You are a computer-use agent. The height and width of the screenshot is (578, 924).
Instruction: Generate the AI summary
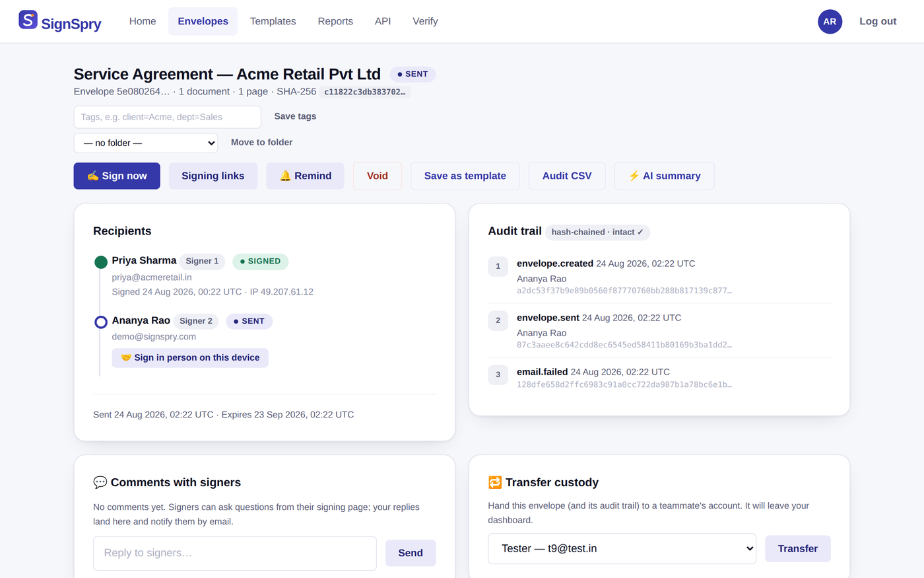664,176
